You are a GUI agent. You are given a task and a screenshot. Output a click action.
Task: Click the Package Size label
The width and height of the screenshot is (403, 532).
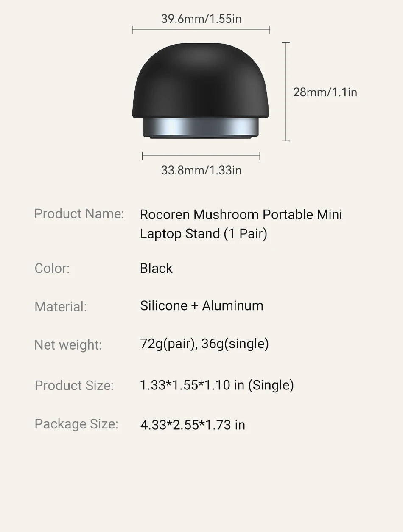(x=76, y=424)
